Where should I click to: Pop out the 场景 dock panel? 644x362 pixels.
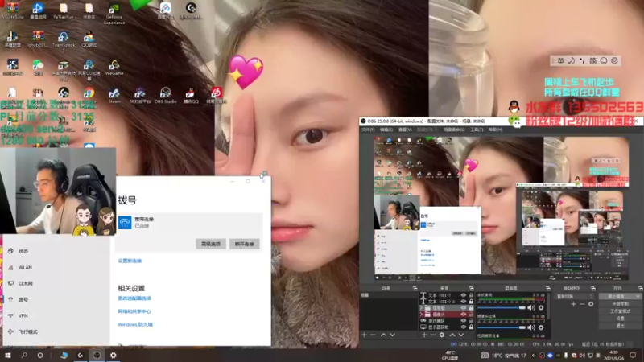point(415,289)
